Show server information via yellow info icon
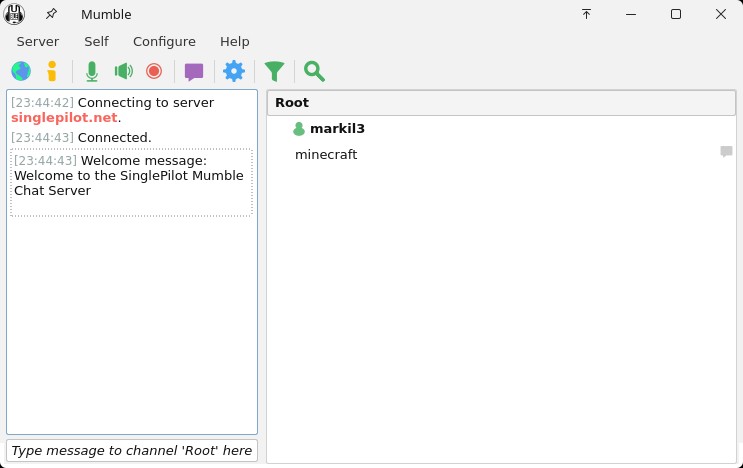The image size is (743, 468). (x=52, y=71)
